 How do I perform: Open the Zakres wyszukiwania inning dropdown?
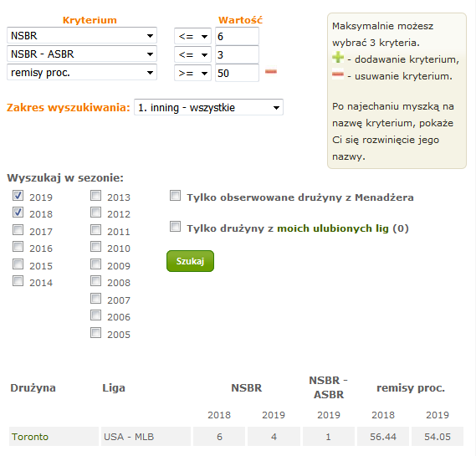pos(208,107)
